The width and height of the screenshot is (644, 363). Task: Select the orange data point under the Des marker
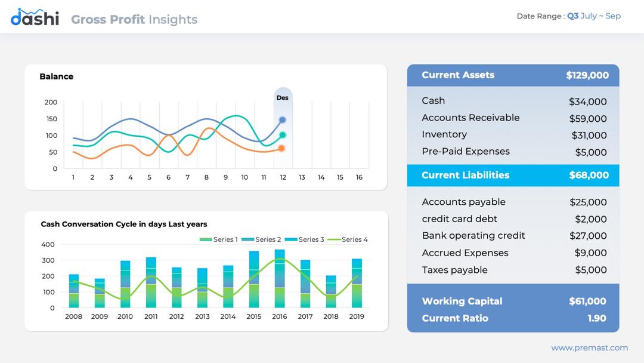tap(281, 148)
